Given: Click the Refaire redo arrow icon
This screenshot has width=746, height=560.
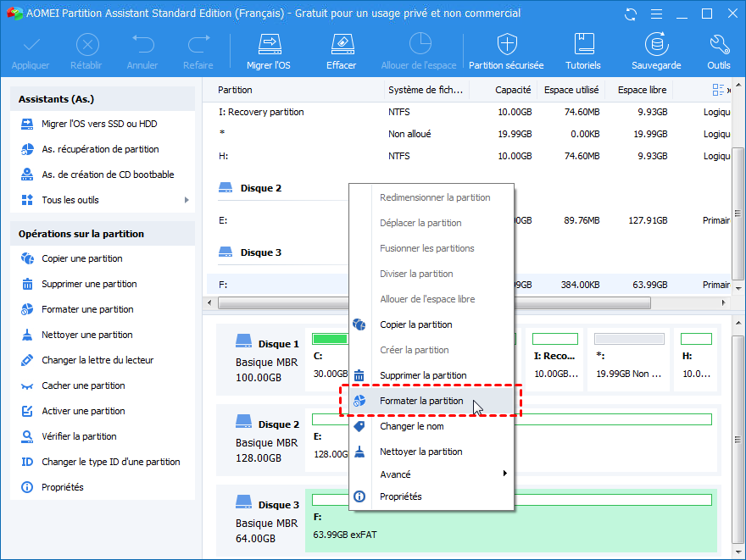Looking at the screenshot, I should pyautogui.click(x=198, y=44).
